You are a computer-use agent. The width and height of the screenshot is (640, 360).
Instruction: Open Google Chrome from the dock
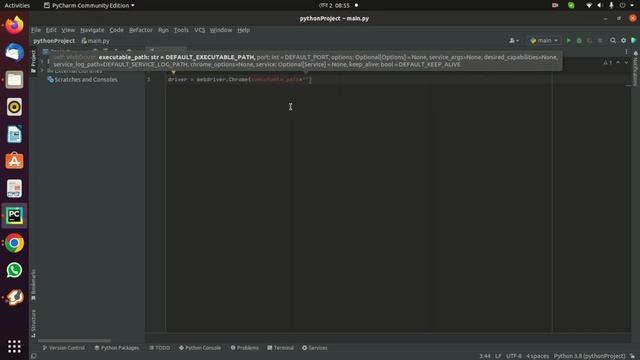coord(14,243)
